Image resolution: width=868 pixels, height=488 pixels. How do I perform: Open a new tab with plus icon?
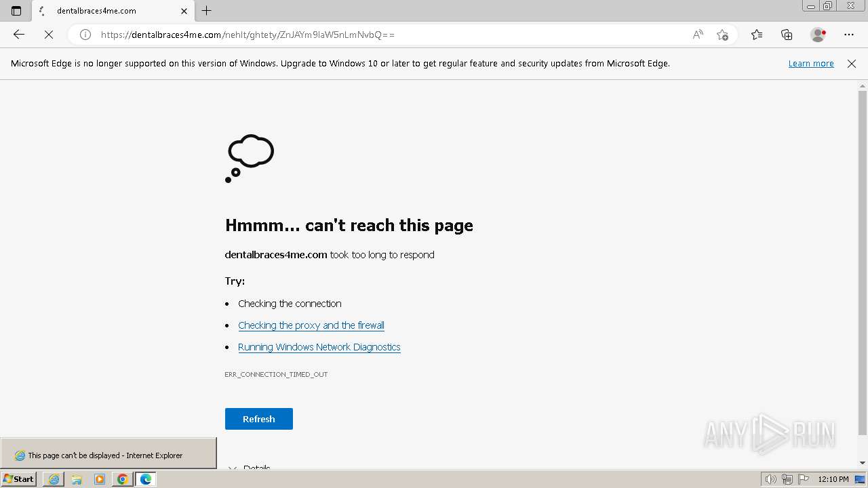tap(207, 11)
